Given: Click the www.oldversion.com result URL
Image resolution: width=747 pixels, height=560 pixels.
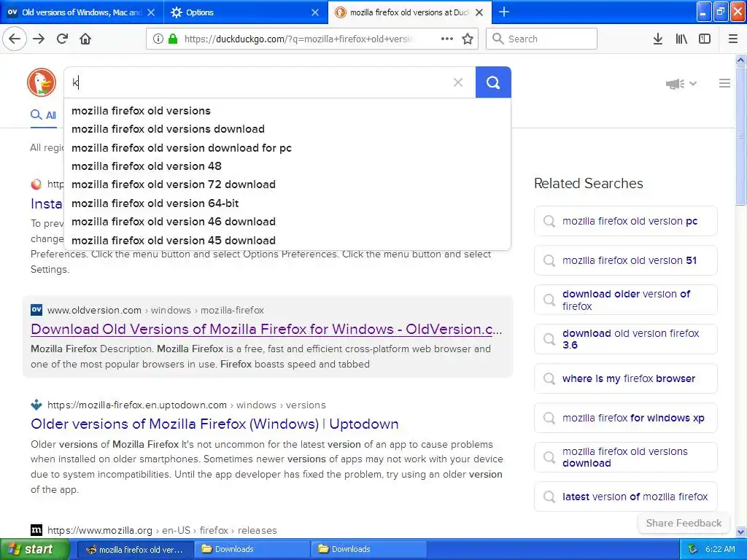Looking at the screenshot, I should pos(156,310).
